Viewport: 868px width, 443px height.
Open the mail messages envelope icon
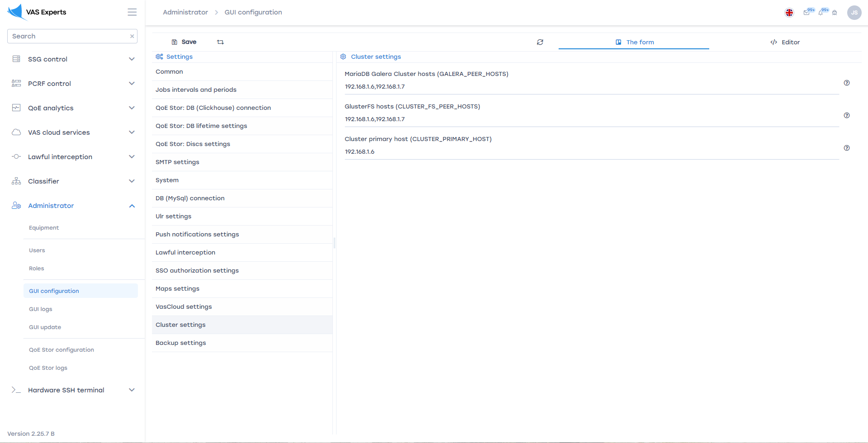[806, 13]
